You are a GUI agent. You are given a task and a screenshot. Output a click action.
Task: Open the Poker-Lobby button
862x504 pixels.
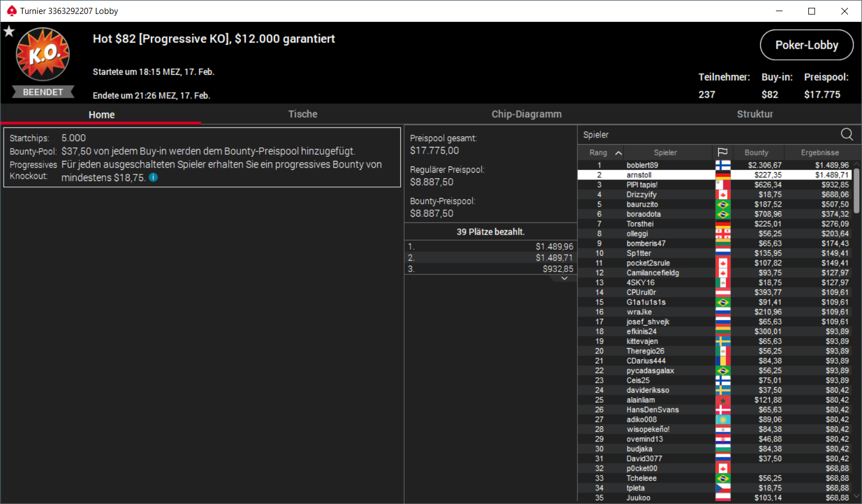point(807,45)
